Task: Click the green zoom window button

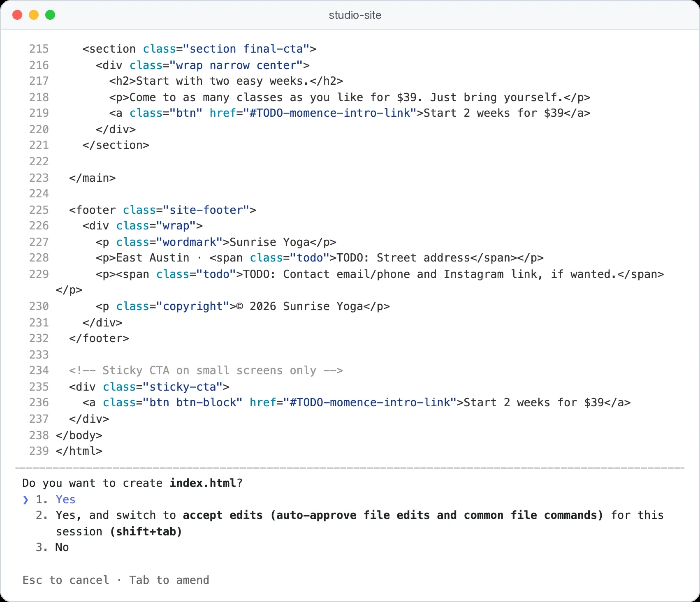Action: pyautogui.click(x=50, y=15)
